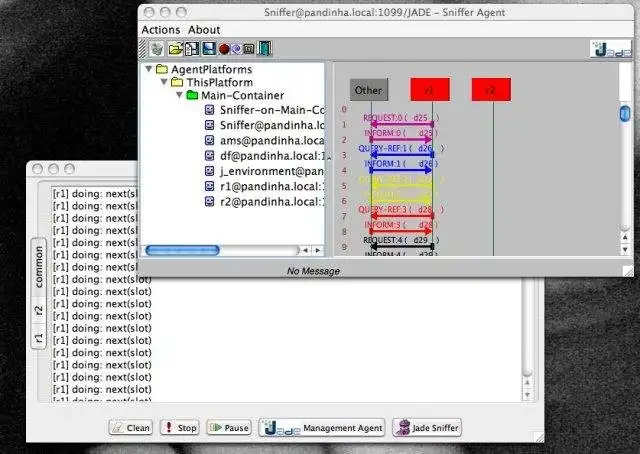Image resolution: width=640 pixels, height=454 pixels.
Task: Click the INFORM:0 message arrow
Action: [x=402, y=139]
